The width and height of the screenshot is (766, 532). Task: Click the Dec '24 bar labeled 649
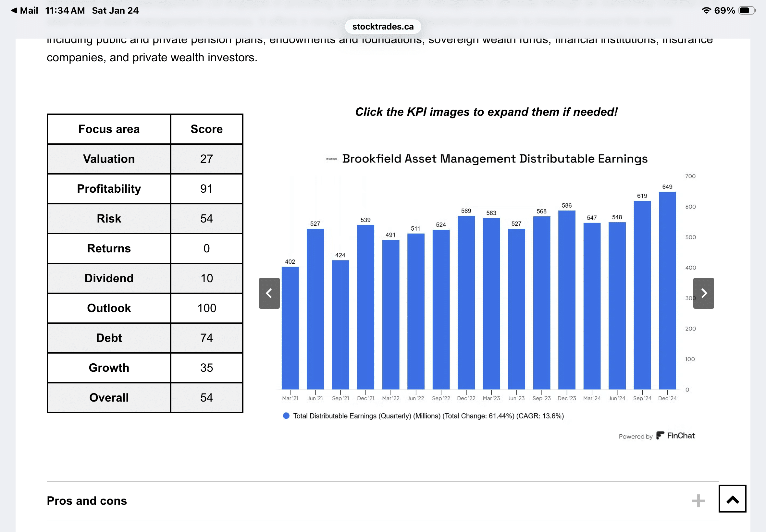[x=667, y=290]
